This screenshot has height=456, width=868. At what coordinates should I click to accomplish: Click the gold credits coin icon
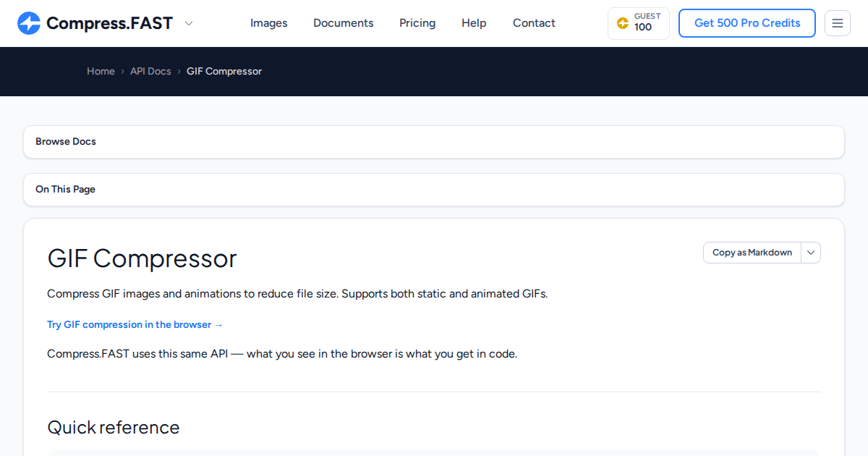(x=622, y=23)
